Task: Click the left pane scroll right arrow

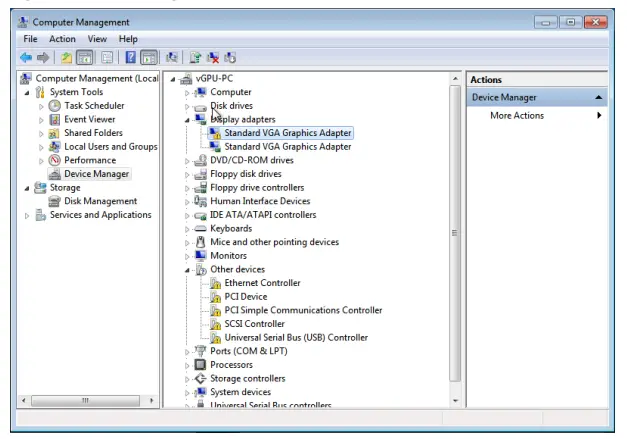Action: point(152,400)
